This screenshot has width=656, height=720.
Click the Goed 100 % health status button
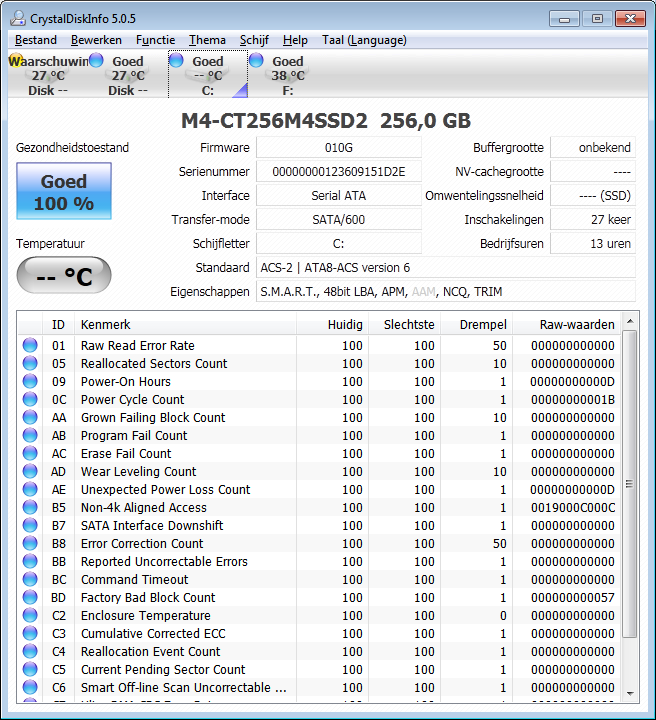(x=64, y=192)
